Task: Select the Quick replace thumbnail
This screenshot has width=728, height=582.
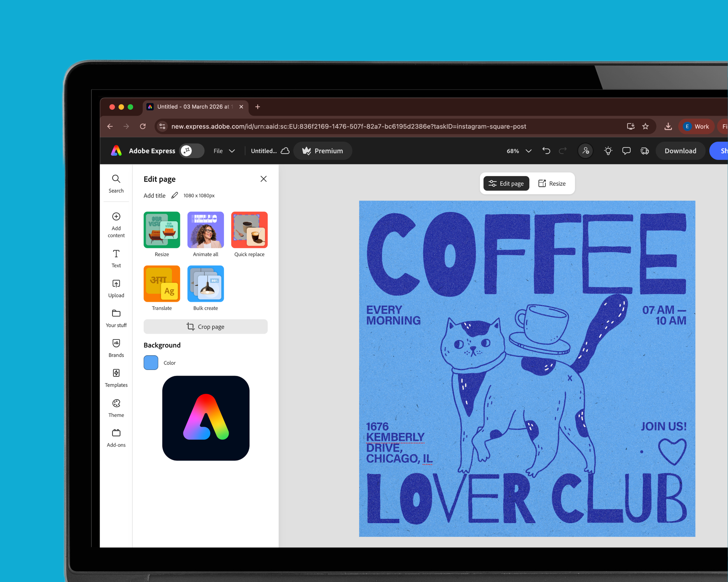Action: click(x=249, y=230)
